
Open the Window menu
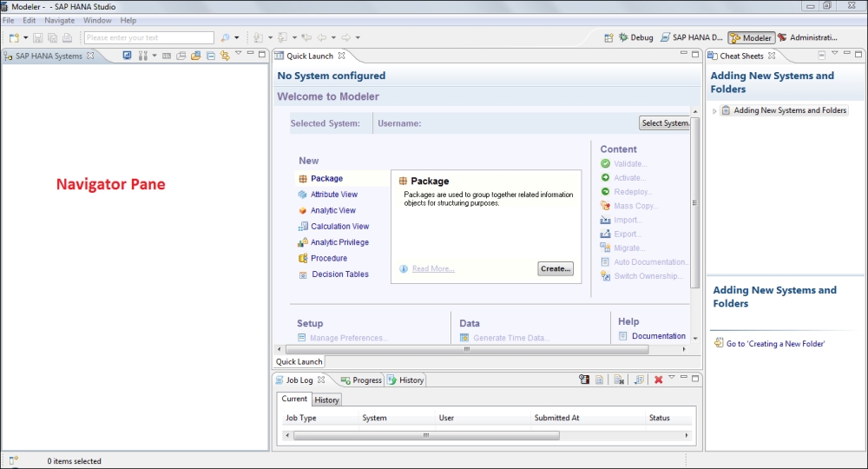[97, 21]
